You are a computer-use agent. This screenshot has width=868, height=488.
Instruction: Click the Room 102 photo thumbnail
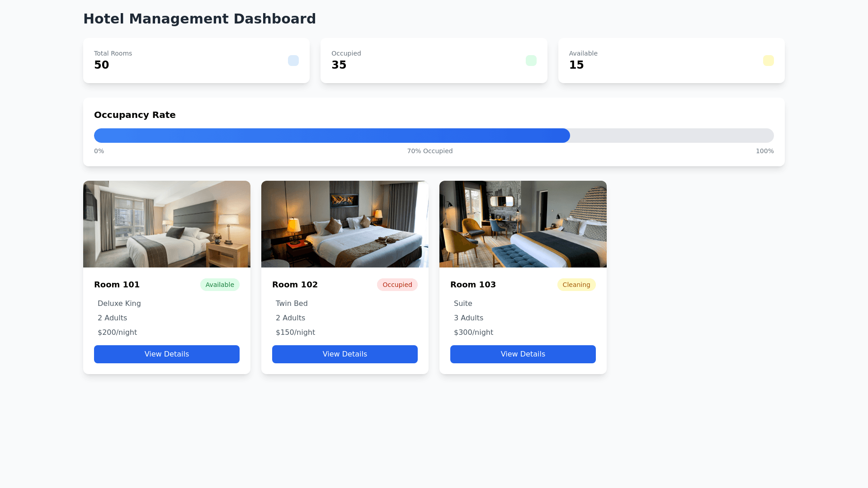coord(344,224)
